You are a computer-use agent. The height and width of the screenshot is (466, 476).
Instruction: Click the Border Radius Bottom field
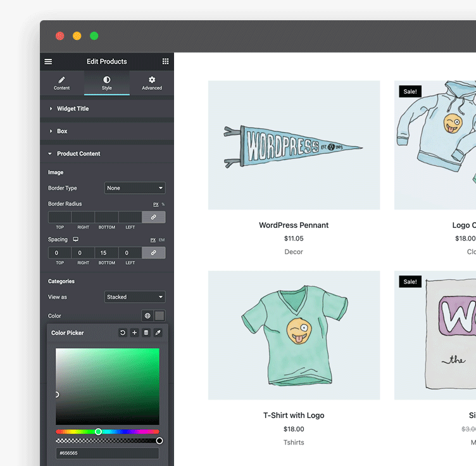click(x=106, y=217)
